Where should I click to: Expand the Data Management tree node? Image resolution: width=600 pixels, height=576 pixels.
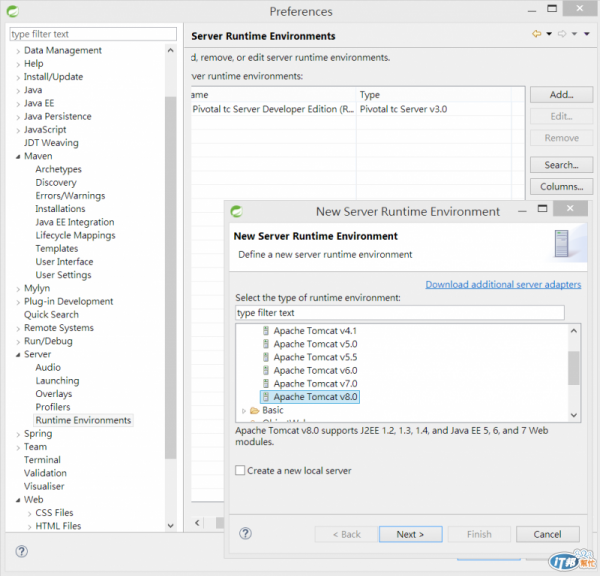(x=18, y=51)
